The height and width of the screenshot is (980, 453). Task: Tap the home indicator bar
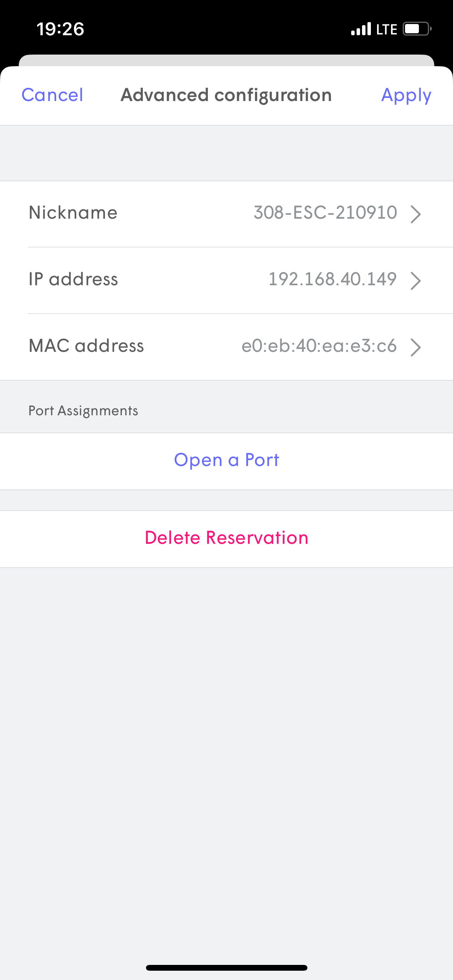(x=226, y=968)
